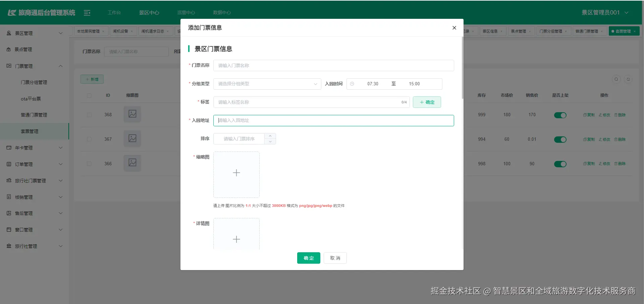The height and width of the screenshot is (304, 644).
Task: Click the hamburger menu icon beside the logo
Action: tap(87, 12)
